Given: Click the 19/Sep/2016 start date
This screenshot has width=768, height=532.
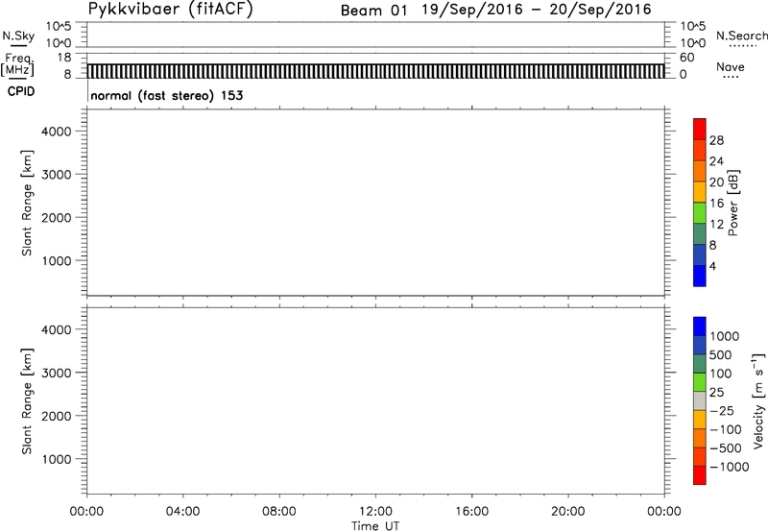Looking at the screenshot, I should [472, 10].
